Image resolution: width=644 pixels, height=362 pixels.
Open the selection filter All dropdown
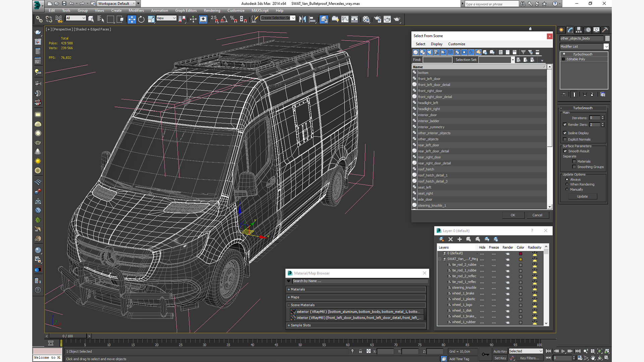pos(76,18)
